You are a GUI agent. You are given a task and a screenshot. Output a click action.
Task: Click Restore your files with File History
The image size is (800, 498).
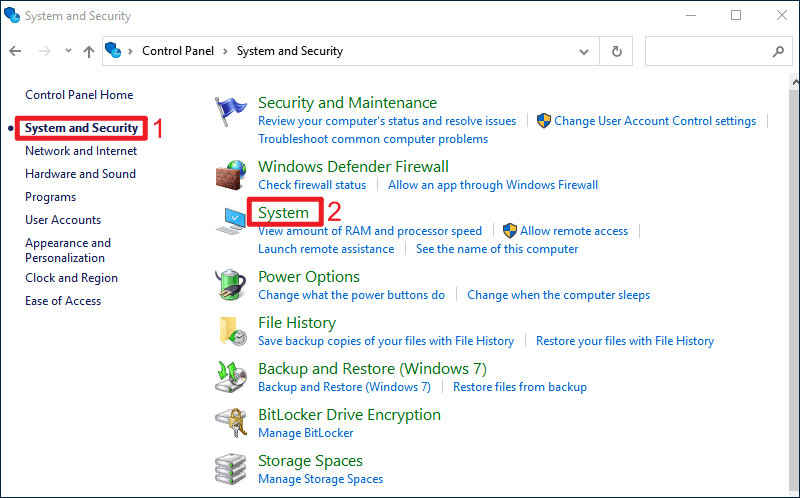pyautogui.click(x=625, y=341)
